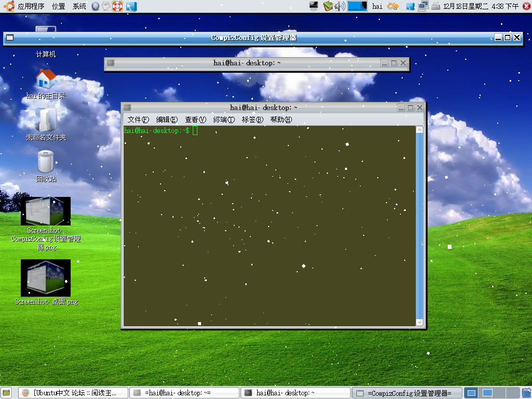The height and width of the screenshot is (399, 532).
Task: Maximize the CompizConfig 设置管理器 window
Action: pos(508,37)
